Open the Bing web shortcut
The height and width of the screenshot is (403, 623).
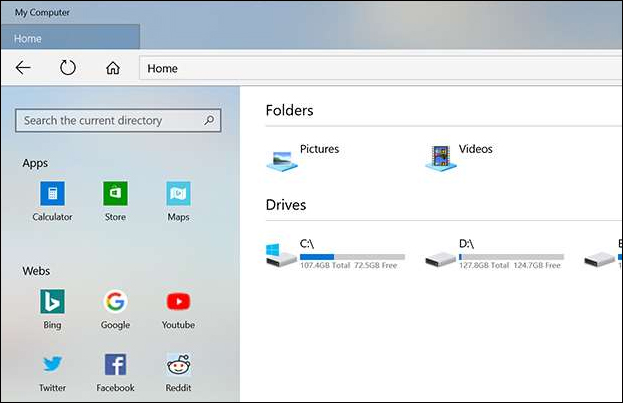(x=52, y=302)
